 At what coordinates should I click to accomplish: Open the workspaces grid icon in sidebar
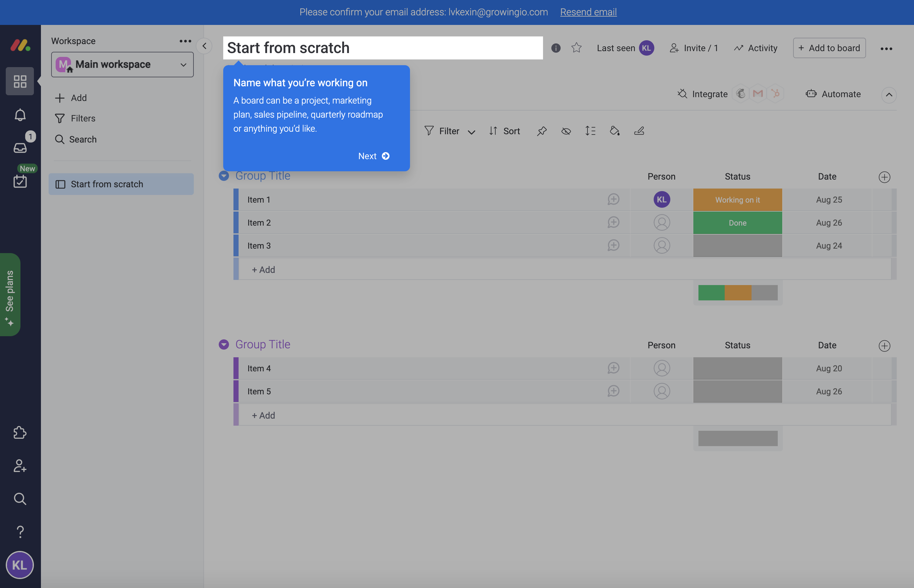(20, 81)
